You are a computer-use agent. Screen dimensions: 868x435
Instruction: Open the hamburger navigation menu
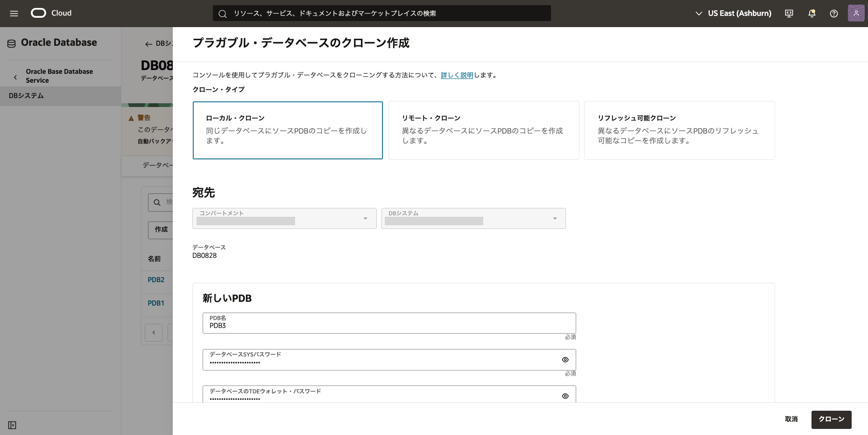tap(14, 14)
